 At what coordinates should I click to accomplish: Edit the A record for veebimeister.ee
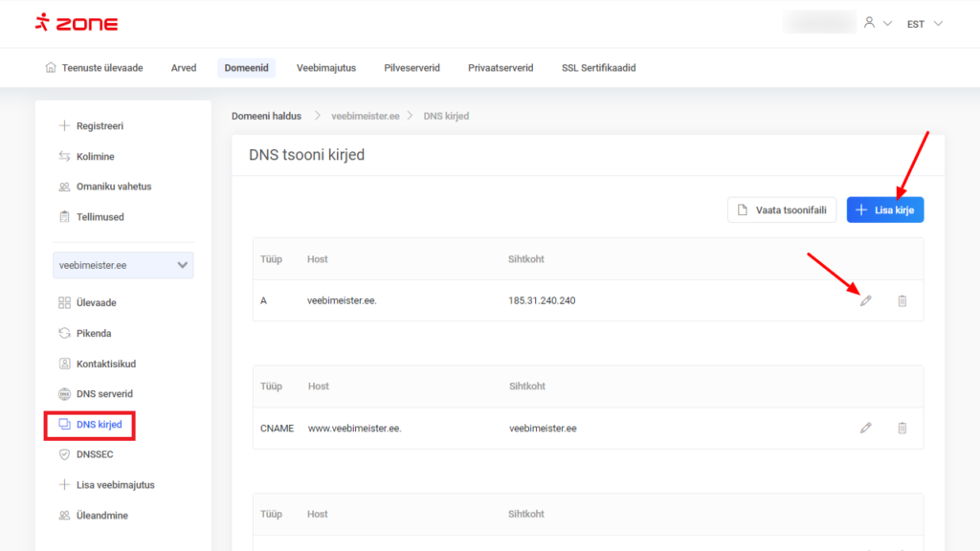865,301
